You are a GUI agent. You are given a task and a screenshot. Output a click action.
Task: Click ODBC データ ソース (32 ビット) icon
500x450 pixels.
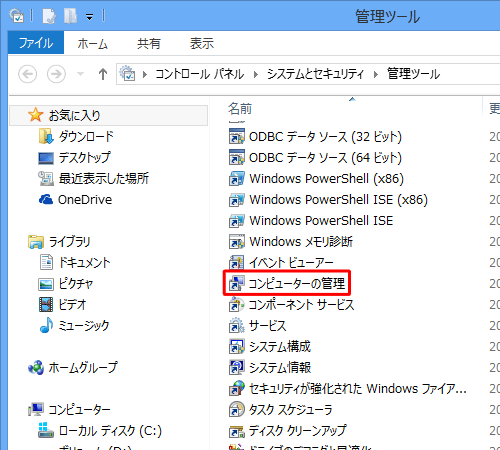(x=237, y=136)
